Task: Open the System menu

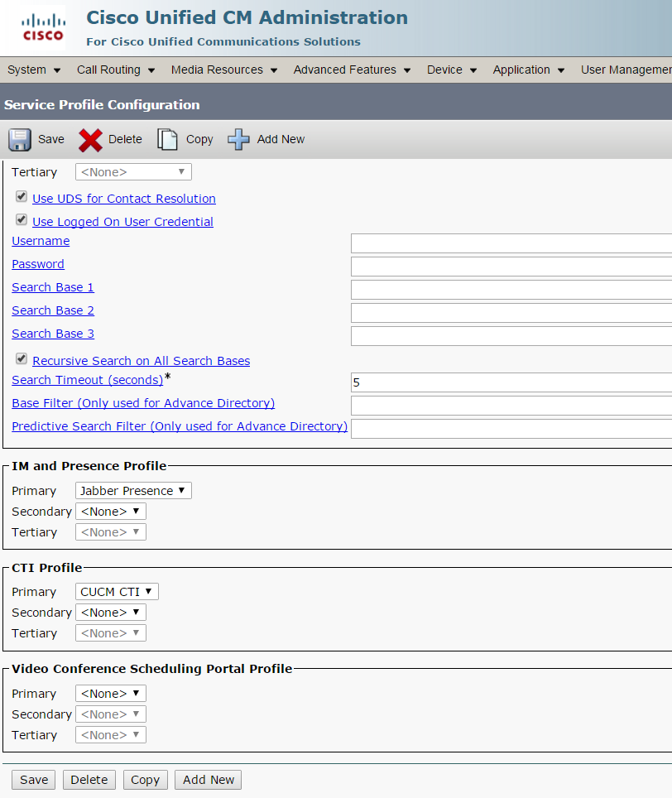Action: pos(34,70)
